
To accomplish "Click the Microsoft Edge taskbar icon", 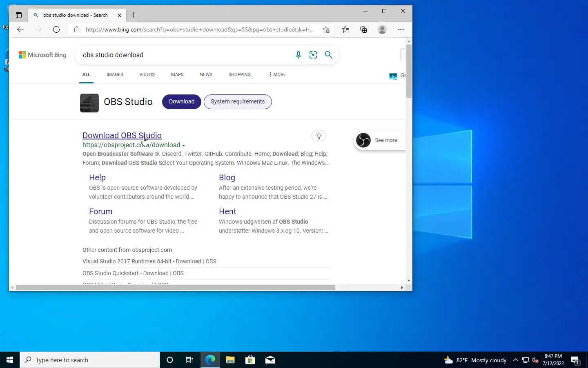I will (x=210, y=360).
